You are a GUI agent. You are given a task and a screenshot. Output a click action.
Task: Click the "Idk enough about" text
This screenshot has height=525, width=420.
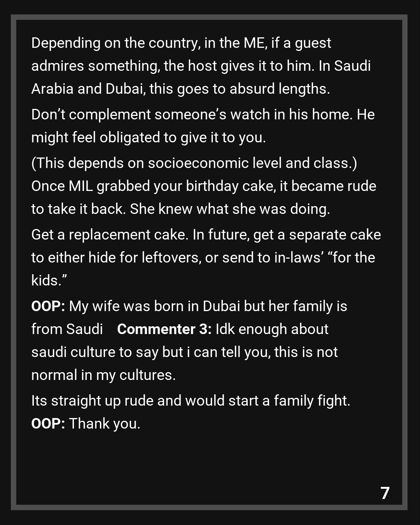point(272,329)
